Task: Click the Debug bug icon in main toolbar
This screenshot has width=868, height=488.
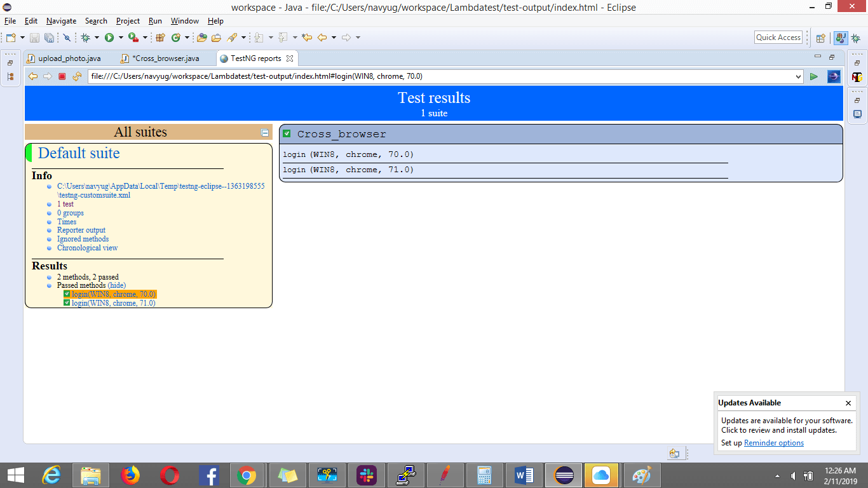Action: click(x=86, y=37)
